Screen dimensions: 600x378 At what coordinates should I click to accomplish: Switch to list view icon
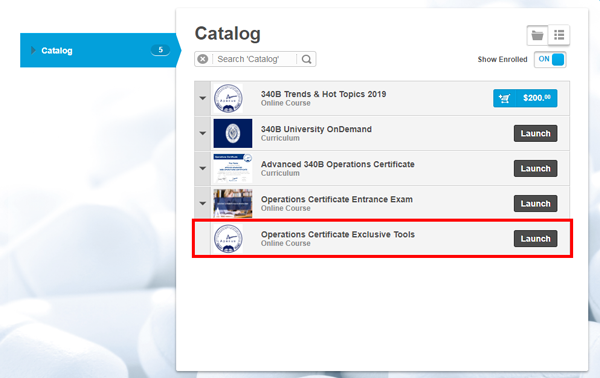[x=559, y=35]
